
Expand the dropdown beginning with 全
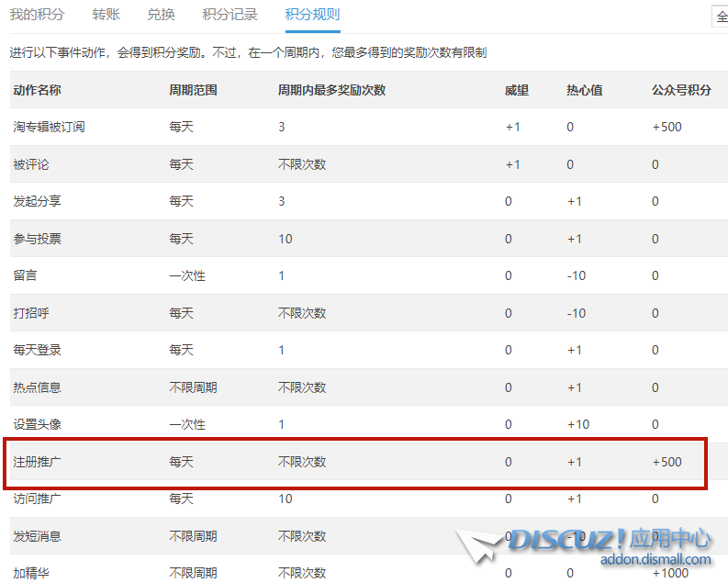point(720,17)
